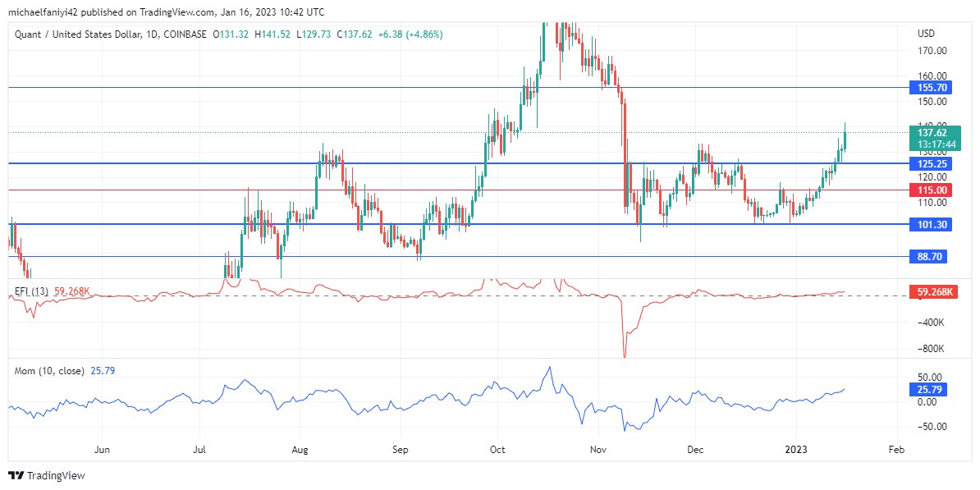Click the 150.00 price axis tick
980x490 pixels.
tap(932, 101)
